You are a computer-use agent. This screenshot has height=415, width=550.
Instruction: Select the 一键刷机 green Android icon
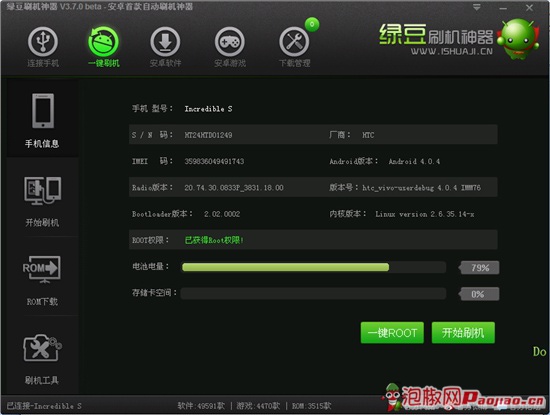(x=103, y=42)
